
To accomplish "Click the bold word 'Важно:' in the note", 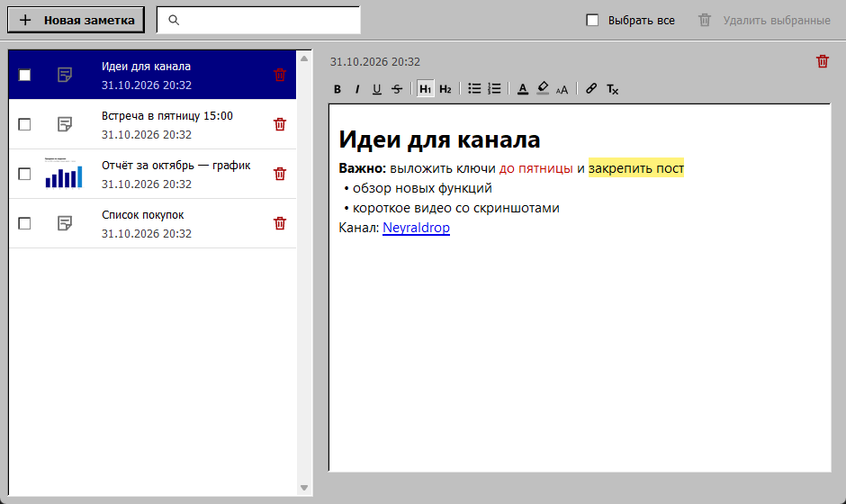I will [x=362, y=168].
